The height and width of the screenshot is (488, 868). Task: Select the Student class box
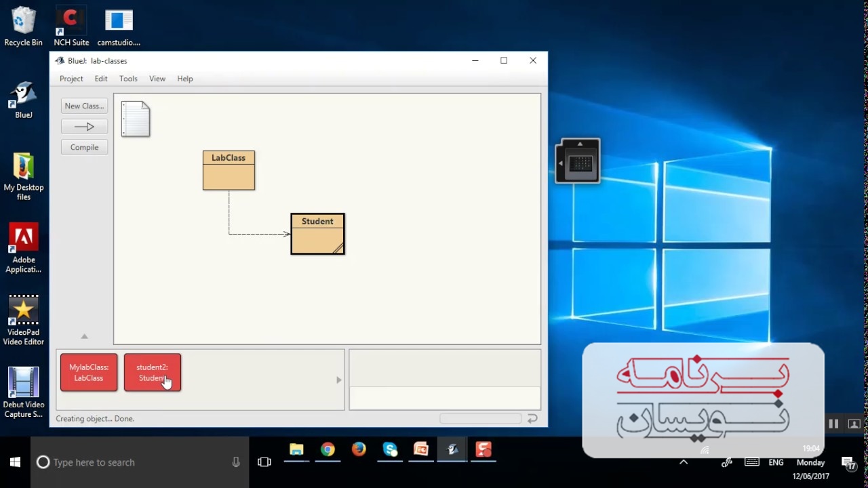pyautogui.click(x=317, y=234)
